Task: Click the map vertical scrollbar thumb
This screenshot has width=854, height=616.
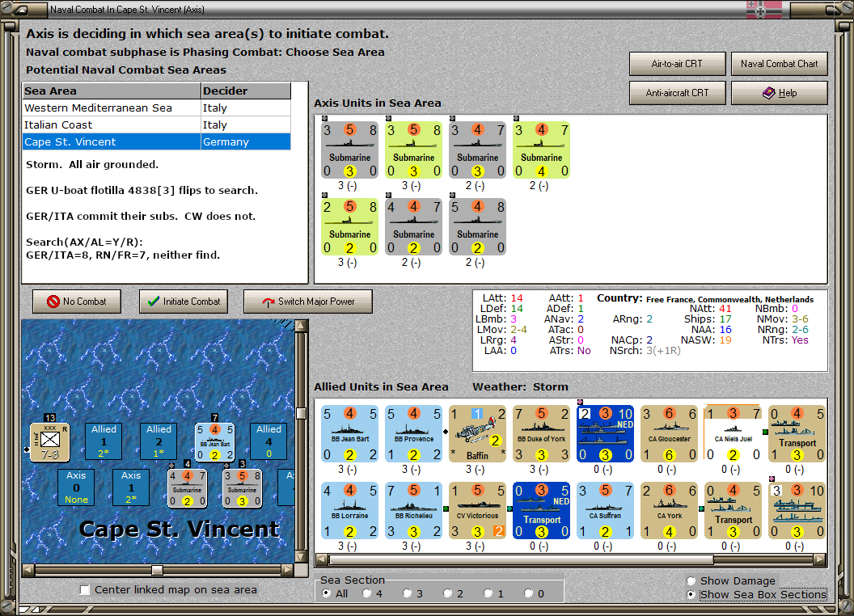Action: click(x=301, y=413)
